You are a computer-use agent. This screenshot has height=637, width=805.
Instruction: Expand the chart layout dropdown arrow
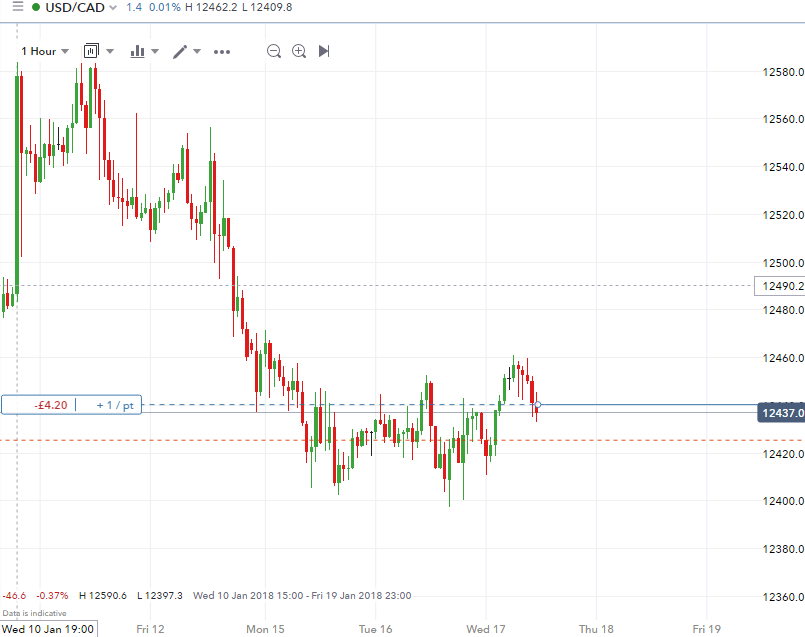tap(110, 51)
